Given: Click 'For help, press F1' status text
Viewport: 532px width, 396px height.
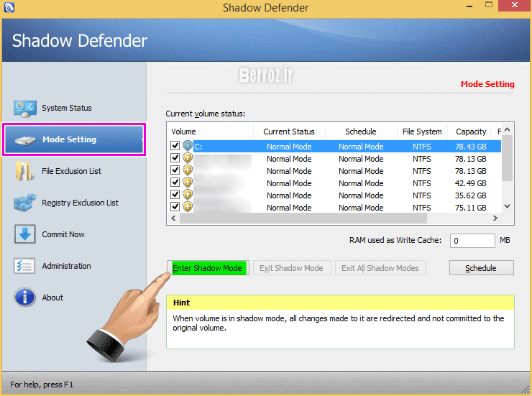Looking at the screenshot, I should (x=42, y=385).
